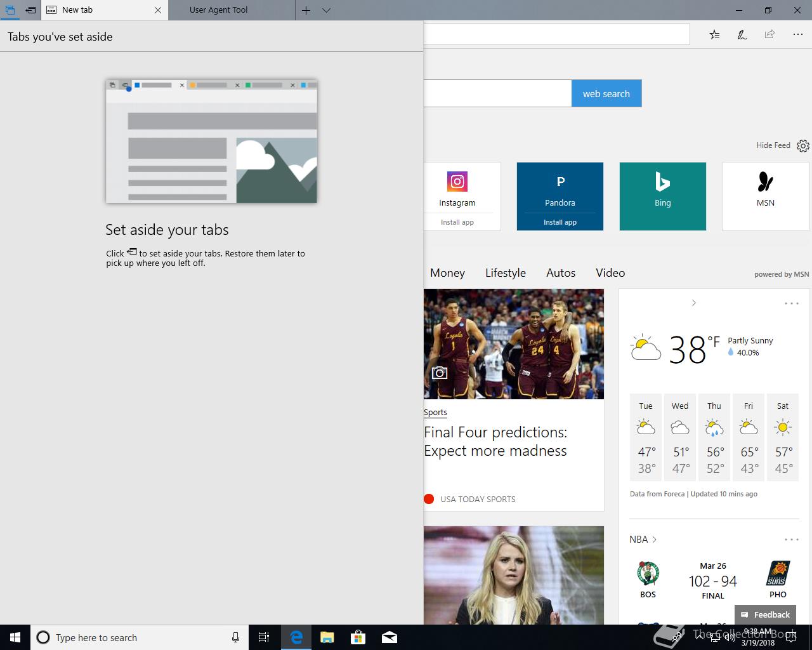Select the Autos feed category
This screenshot has width=812, height=650.
pyautogui.click(x=561, y=273)
